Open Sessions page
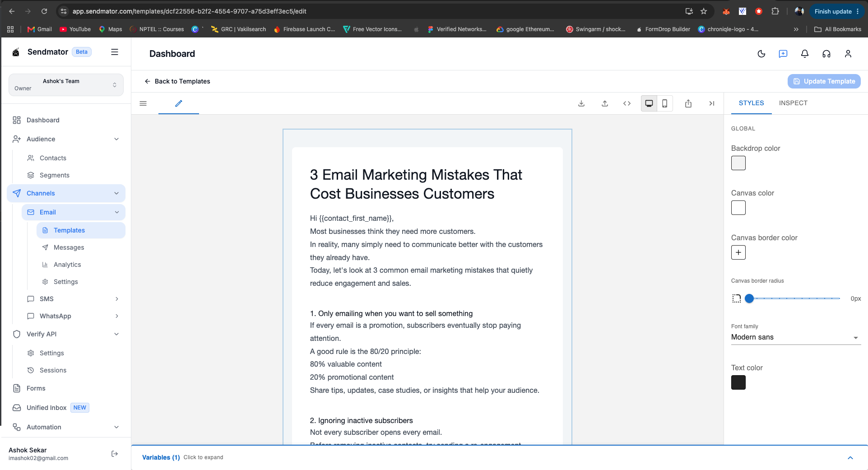 [53, 370]
